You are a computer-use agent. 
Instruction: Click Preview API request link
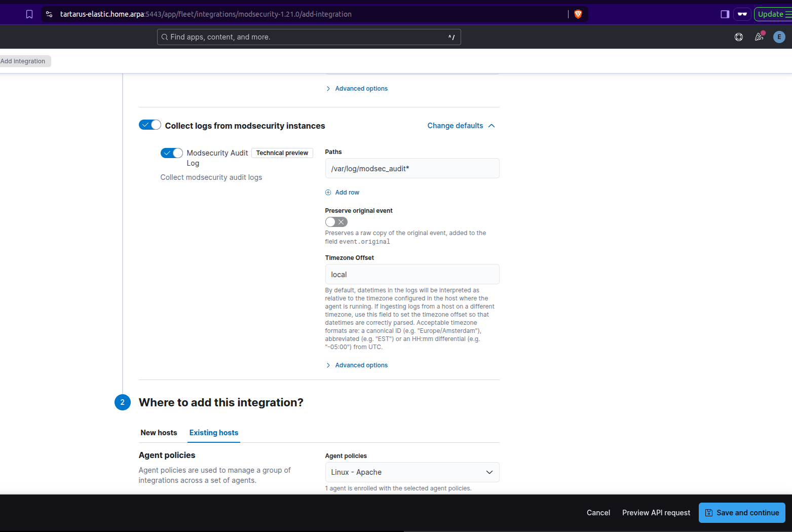tap(656, 513)
